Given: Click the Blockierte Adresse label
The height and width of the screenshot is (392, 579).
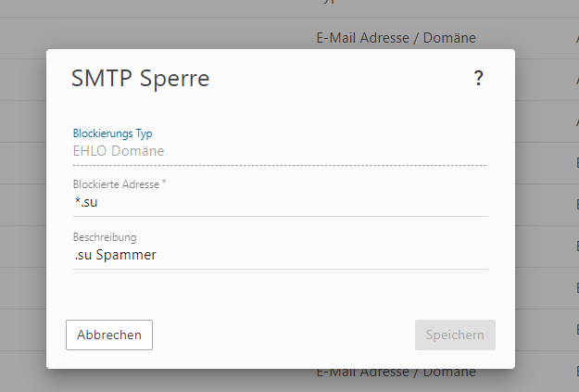Looking at the screenshot, I should pyautogui.click(x=116, y=184).
